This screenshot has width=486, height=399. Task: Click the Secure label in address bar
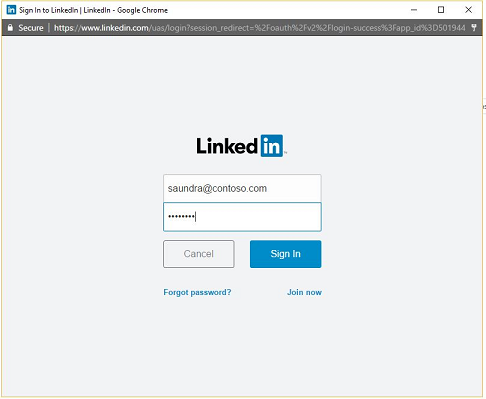[x=31, y=28]
